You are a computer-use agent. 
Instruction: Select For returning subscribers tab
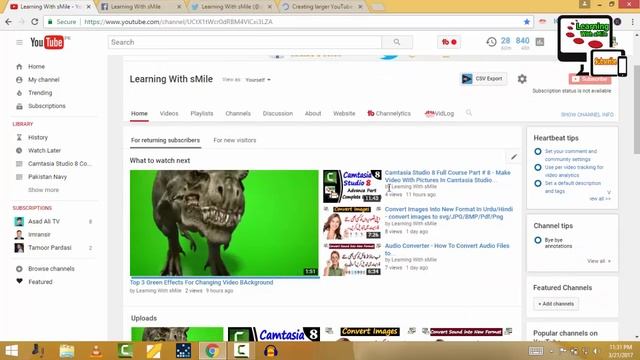point(165,140)
